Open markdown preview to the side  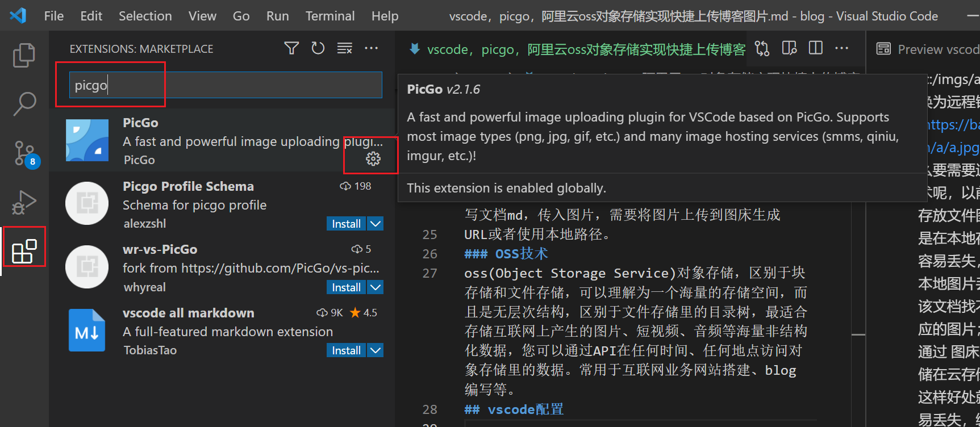coord(789,49)
